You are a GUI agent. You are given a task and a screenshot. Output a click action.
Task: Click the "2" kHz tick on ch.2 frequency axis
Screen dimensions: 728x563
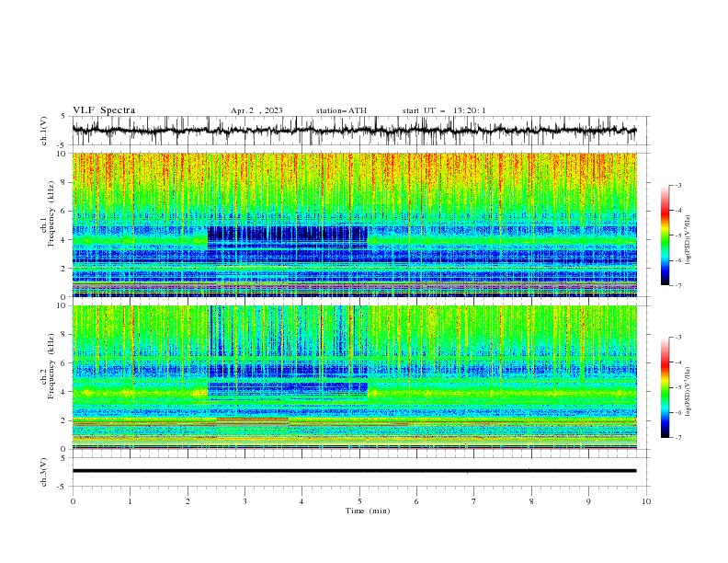pos(64,420)
